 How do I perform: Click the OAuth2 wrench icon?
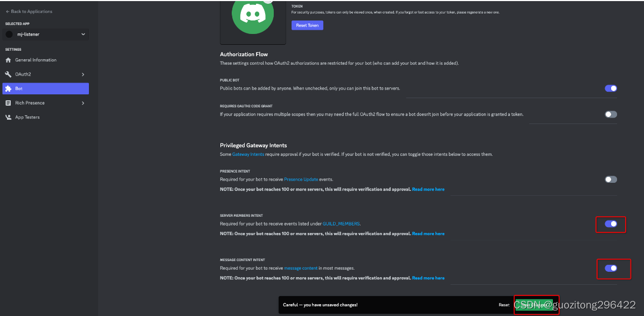click(8, 74)
